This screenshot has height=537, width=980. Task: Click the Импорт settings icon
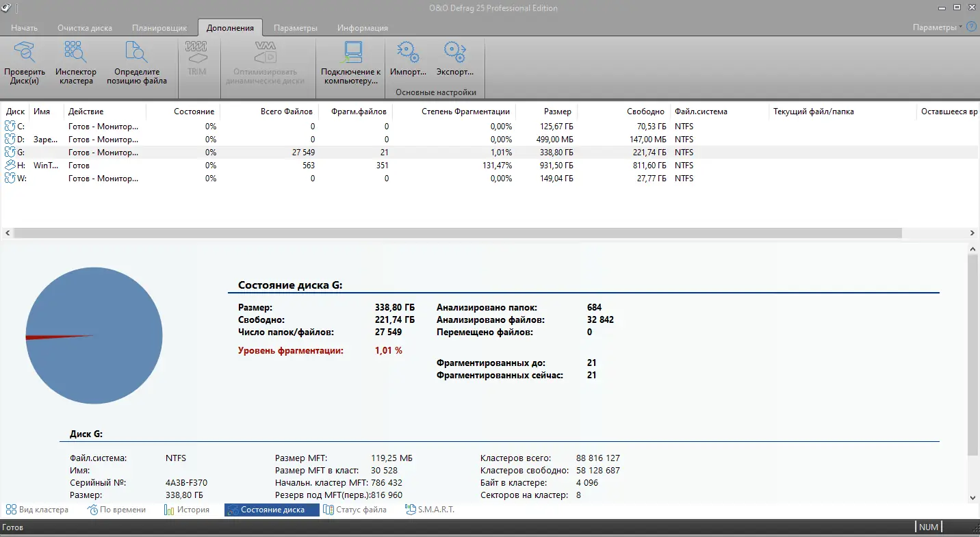[x=408, y=58]
